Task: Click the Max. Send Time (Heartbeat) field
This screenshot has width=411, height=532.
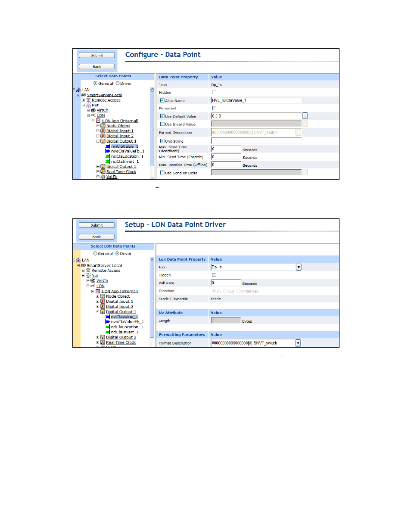Action: click(x=226, y=149)
